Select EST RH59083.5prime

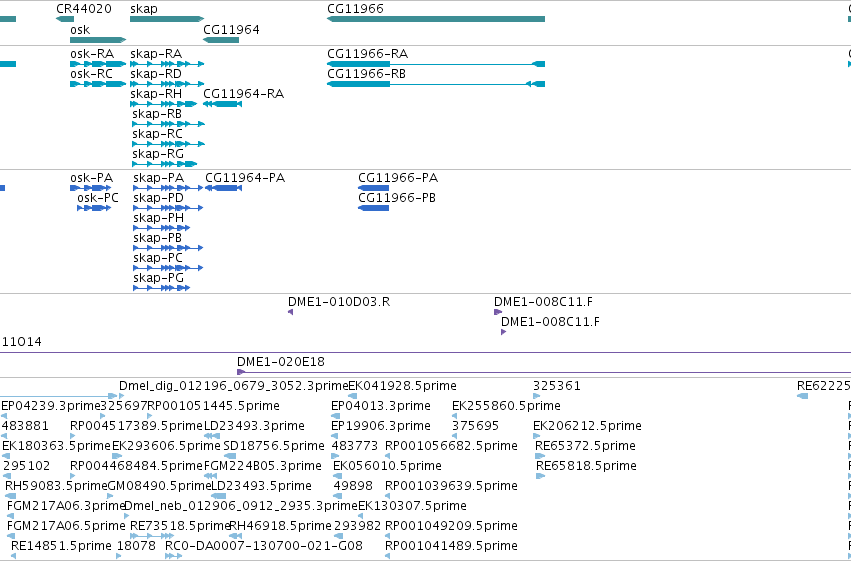(10, 496)
